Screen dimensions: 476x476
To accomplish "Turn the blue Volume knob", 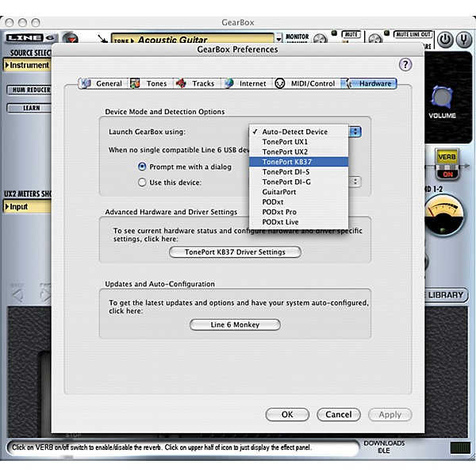I will pyautogui.click(x=443, y=98).
